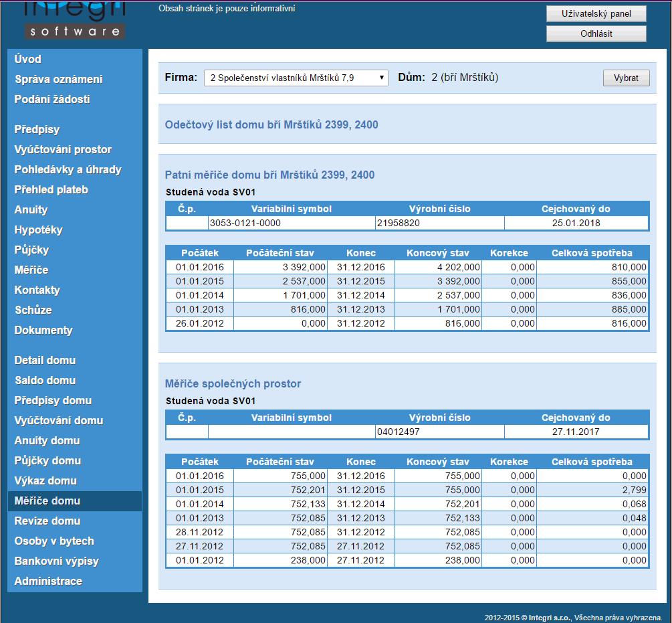Click start reading 752,201

308,490
